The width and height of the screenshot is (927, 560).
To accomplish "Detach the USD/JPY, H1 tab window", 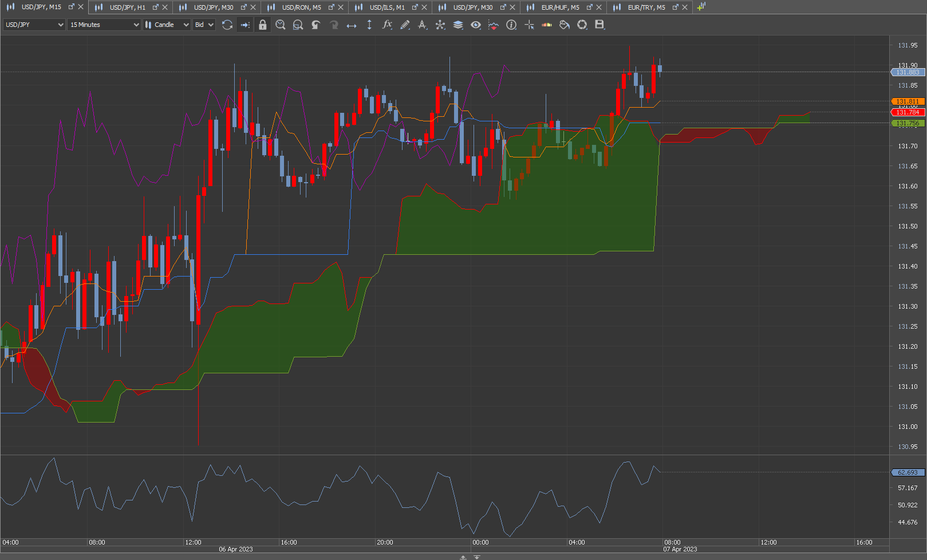I will [x=156, y=7].
